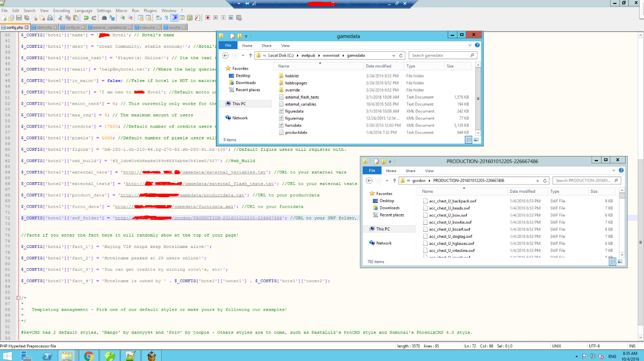Open the Encoding menu
644x361 pixels.
(x=61, y=11)
